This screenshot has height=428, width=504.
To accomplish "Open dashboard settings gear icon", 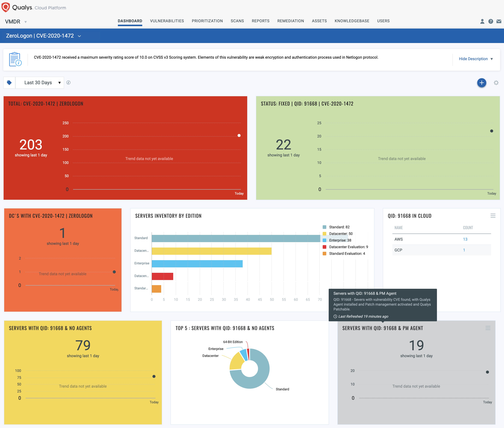I will pyautogui.click(x=496, y=83).
